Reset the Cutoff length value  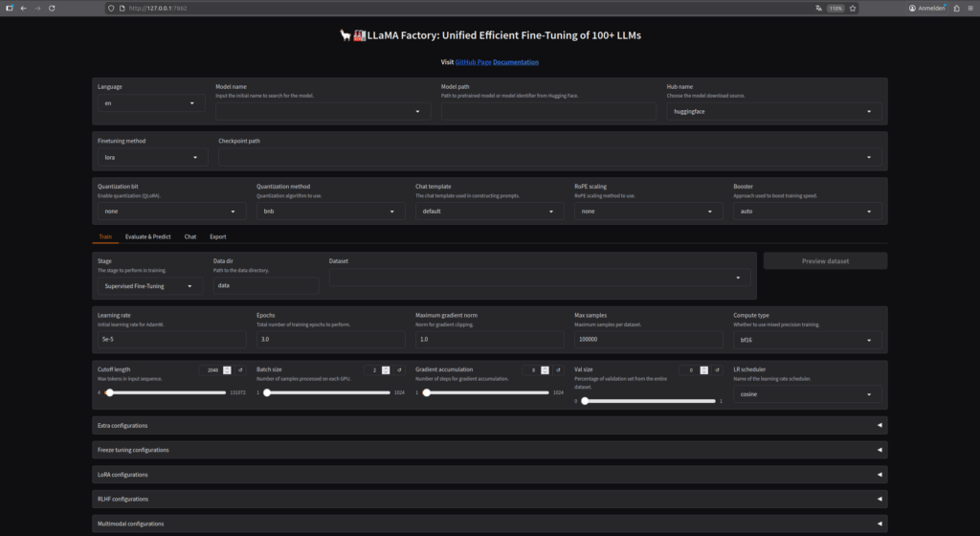click(x=240, y=369)
